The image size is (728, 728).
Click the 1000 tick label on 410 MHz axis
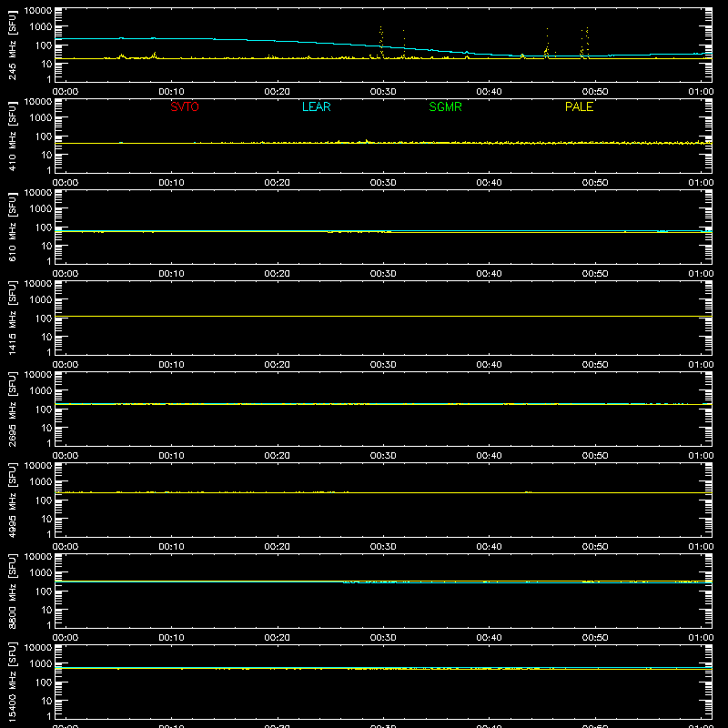click(41, 118)
